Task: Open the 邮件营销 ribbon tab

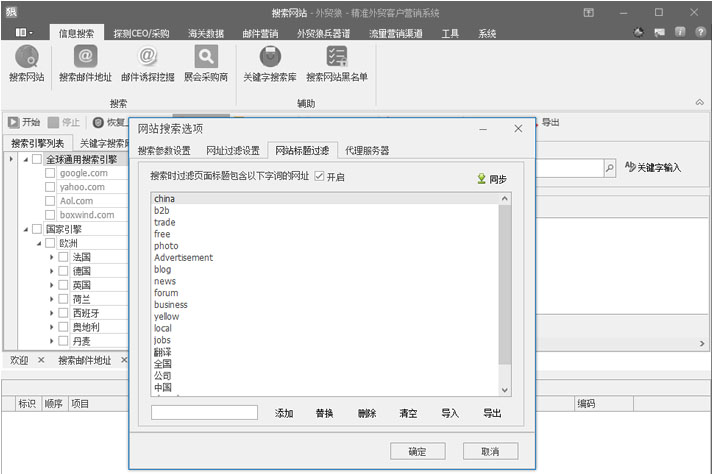Action: coord(260,33)
